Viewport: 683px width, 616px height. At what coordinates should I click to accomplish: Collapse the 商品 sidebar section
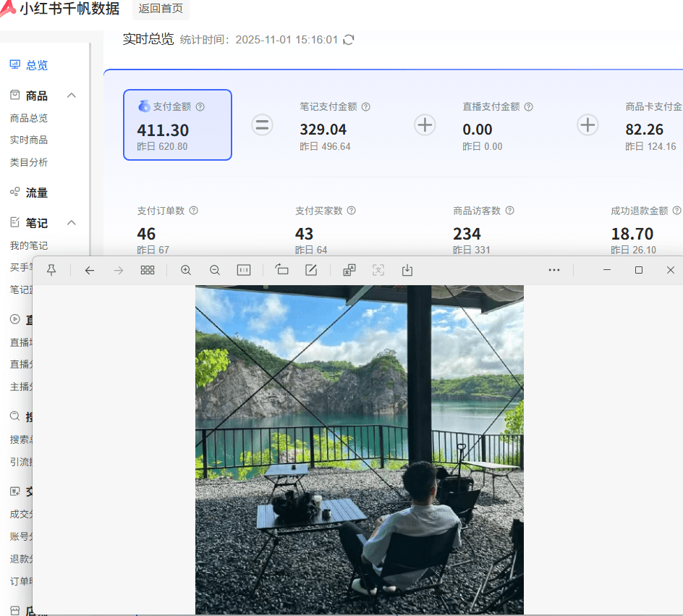coord(71,95)
